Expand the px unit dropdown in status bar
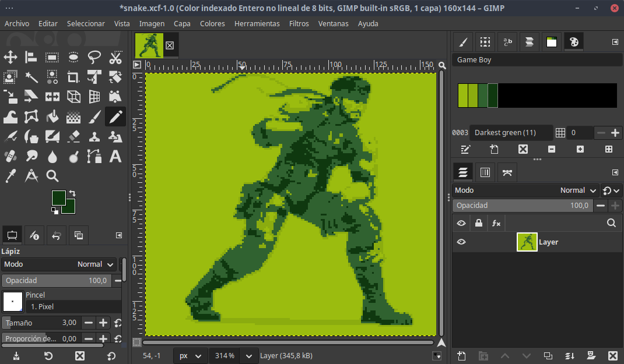The image size is (624, 364). point(198,356)
